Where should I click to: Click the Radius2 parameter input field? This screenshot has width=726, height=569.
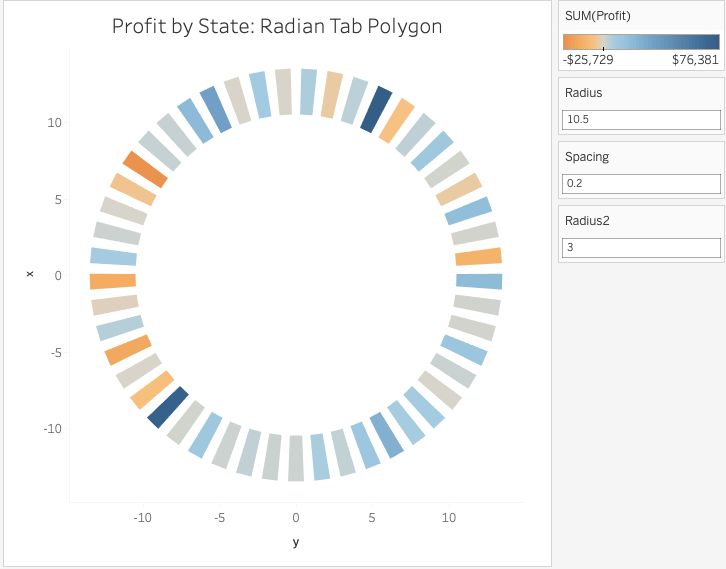pyautogui.click(x=641, y=248)
